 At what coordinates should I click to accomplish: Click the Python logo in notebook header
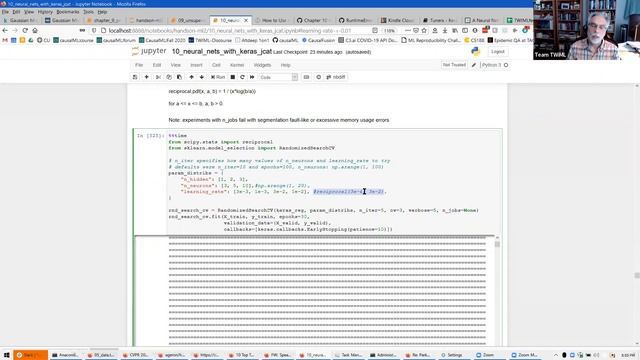(x=476, y=51)
